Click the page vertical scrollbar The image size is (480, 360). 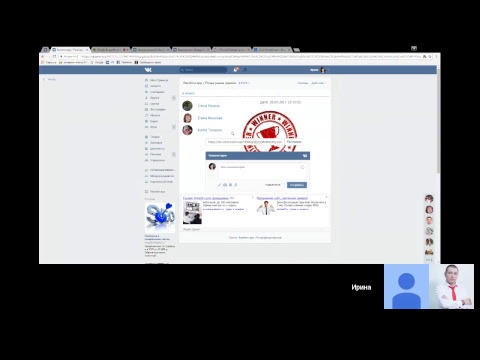tap(438, 120)
